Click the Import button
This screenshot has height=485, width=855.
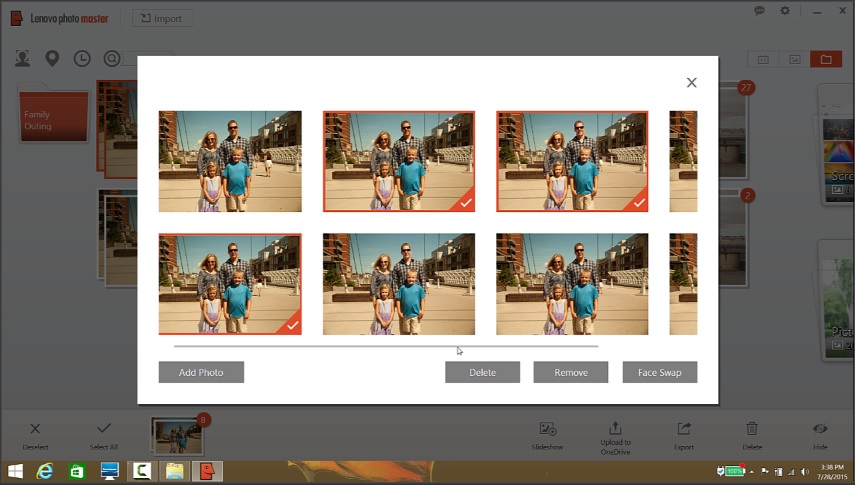[x=162, y=19]
